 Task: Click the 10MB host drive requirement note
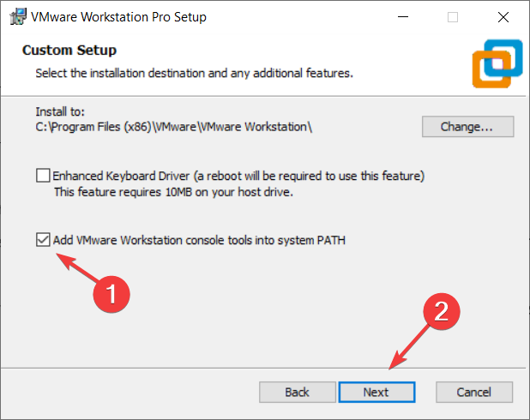click(173, 192)
